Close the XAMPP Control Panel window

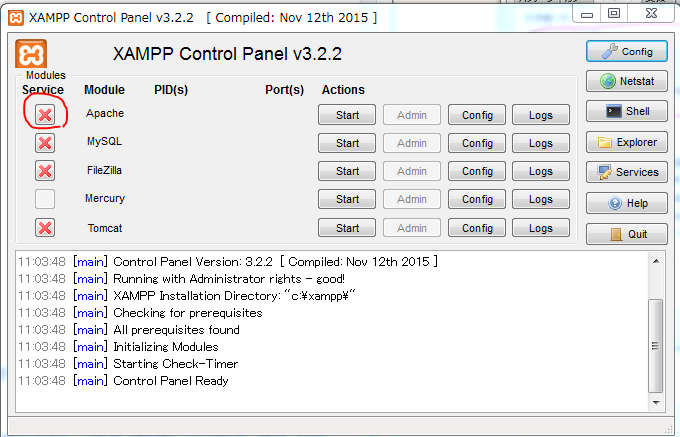(x=651, y=13)
